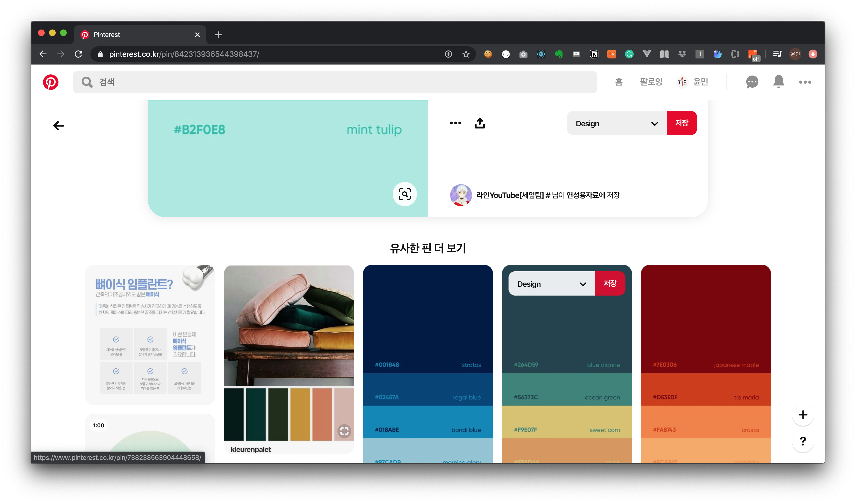Click red 저장 button on main pin
Viewport: 856px width, 504px height.
click(681, 123)
